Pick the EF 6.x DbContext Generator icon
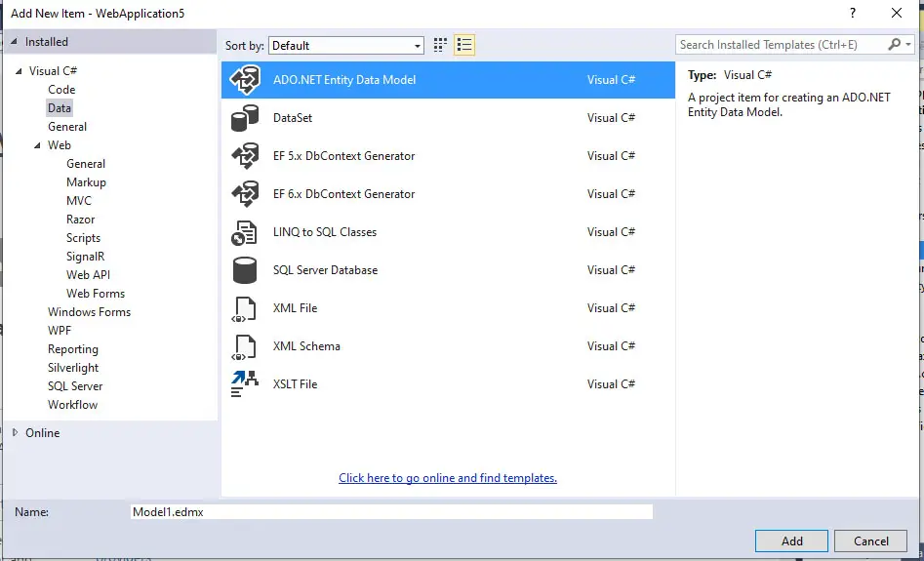The width and height of the screenshot is (924, 561). pos(244,194)
